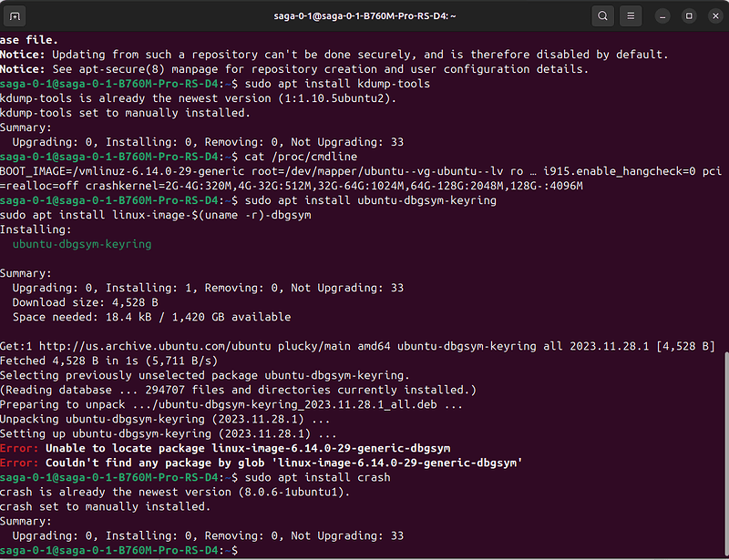Viewport: 729px width, 560px height.
Task: Minimize the terminal window
Action: [662, 15]
